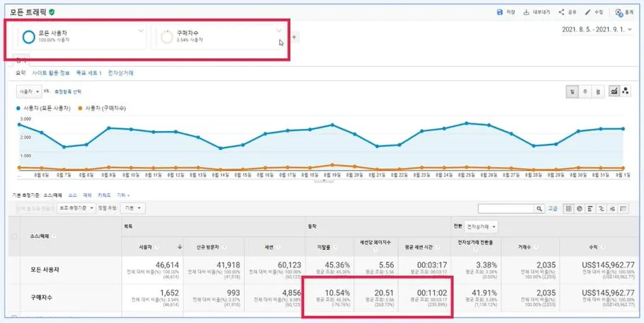Click the sort arrow in the 사용자 column
The width and height of the screenshot is (644, 323).
click(x=179, y=247)
